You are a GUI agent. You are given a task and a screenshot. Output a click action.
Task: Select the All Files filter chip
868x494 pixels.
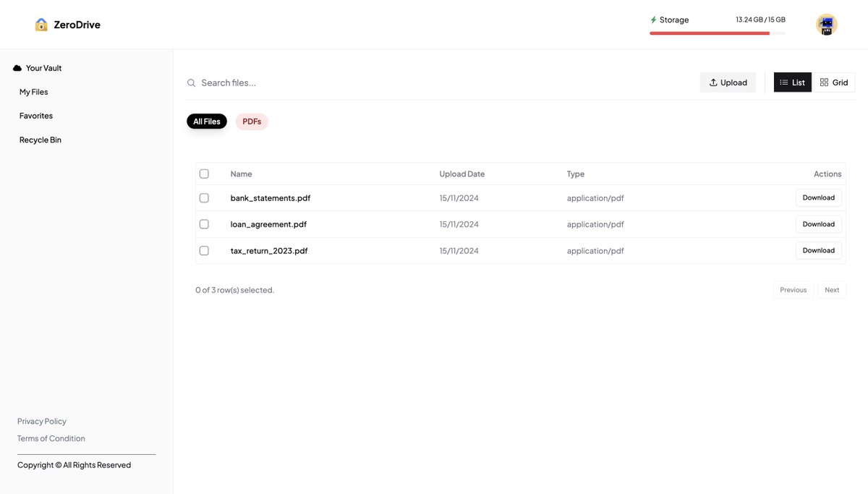coord(207,122)
